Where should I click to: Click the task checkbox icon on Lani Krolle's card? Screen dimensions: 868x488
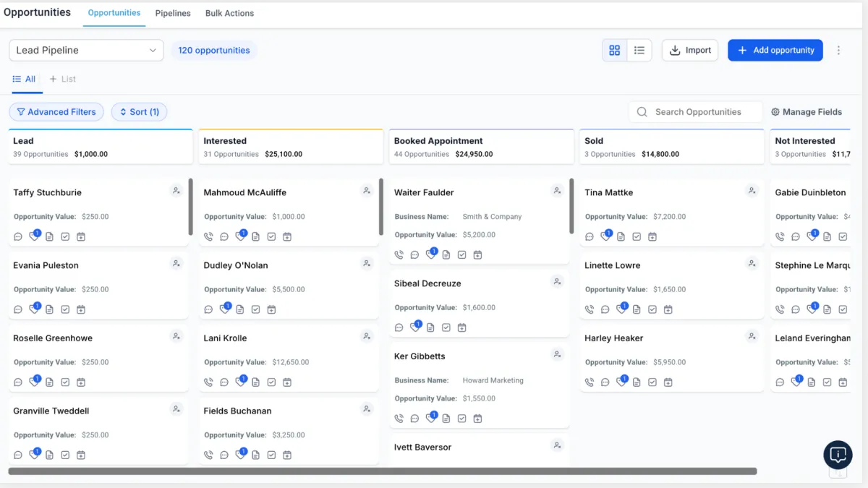click(271, 382)
